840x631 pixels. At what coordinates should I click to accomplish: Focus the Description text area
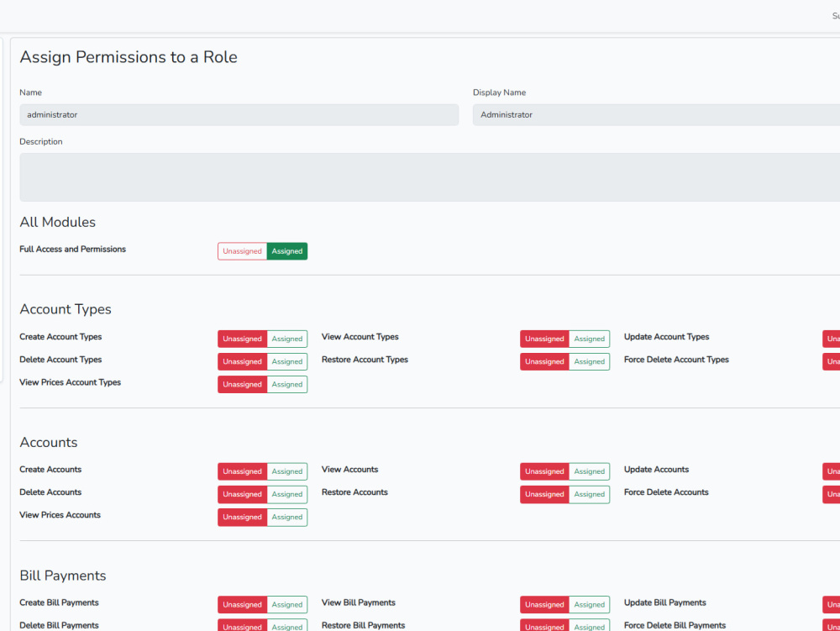click(429, 177)
